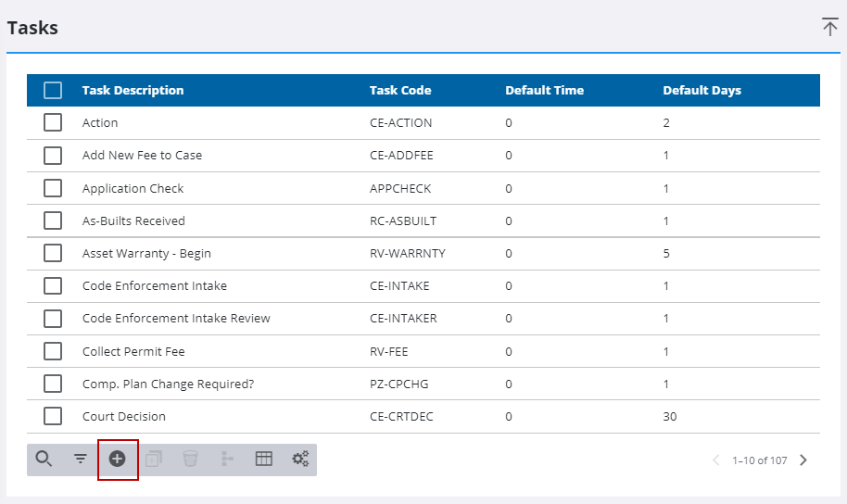Image resolution: width=847 pixels, height=504 pixels.
Task: Click the hierarchy tree icon in toolbar
Action: [227, 459]
